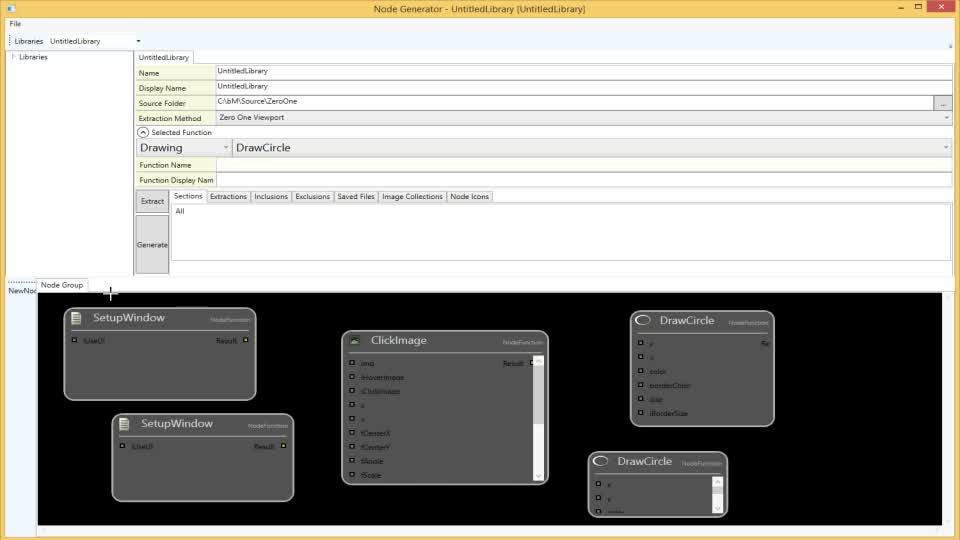Select the UntitledLibrary document tab
Viewport: 960px width, 540px height.
tap(163, 57)
